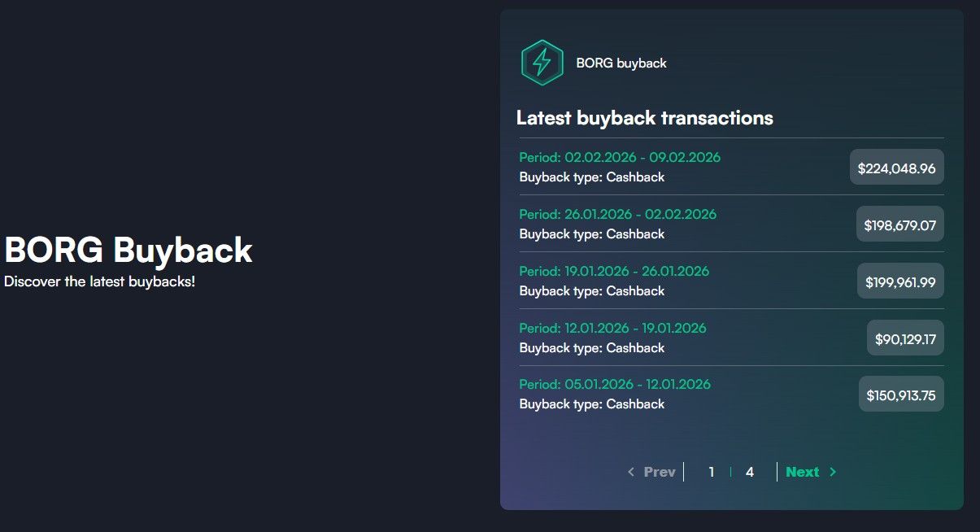
Task: Click the BORG hexagon lightning logo icon
Action: pos(542,62)
